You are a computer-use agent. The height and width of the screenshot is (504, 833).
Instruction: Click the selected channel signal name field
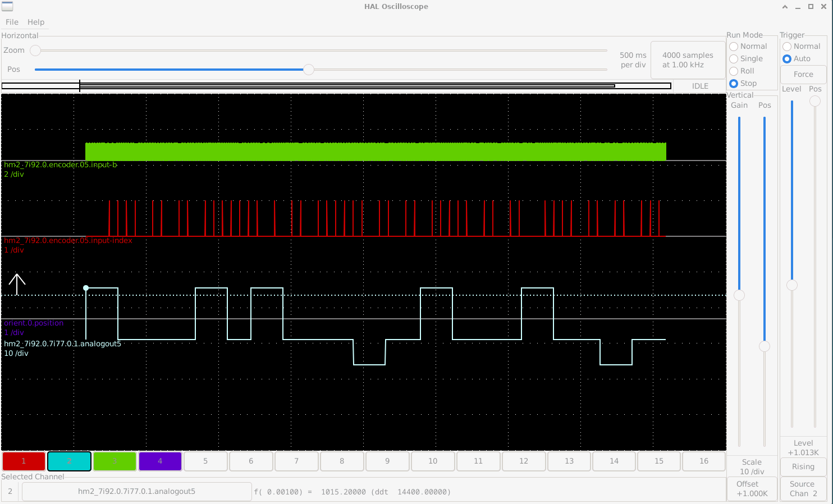(x=136, y=492)
